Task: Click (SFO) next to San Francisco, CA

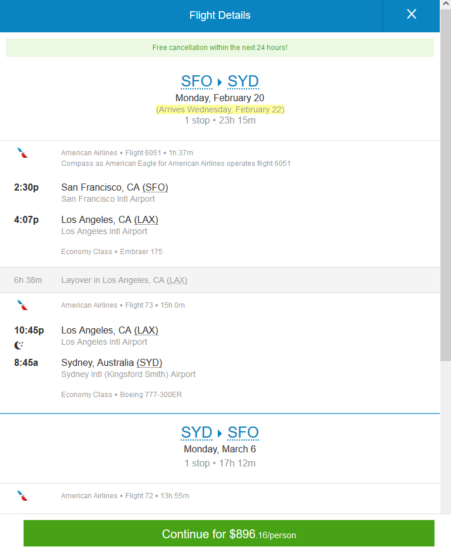Action: pyautogui.click(x=155, y=188)
